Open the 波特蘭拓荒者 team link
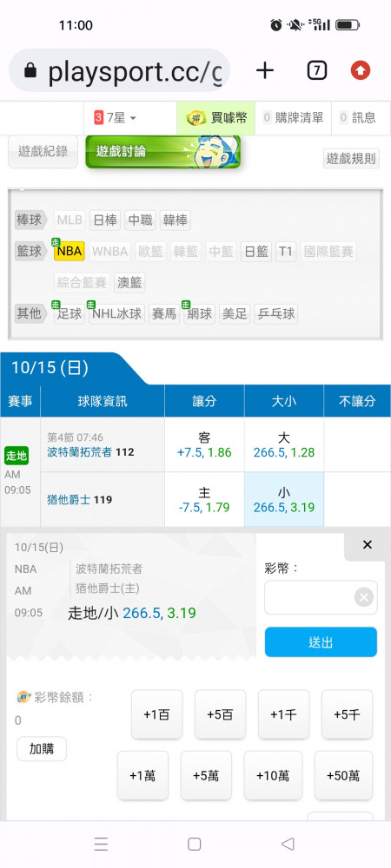This screenshot has height=868, width=391. point(80,452)
